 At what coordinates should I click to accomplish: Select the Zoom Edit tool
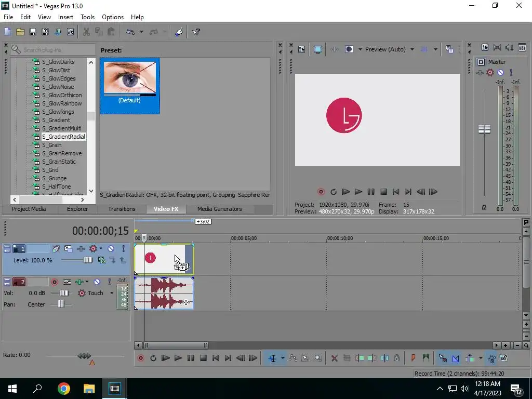(x=317, y=358)
